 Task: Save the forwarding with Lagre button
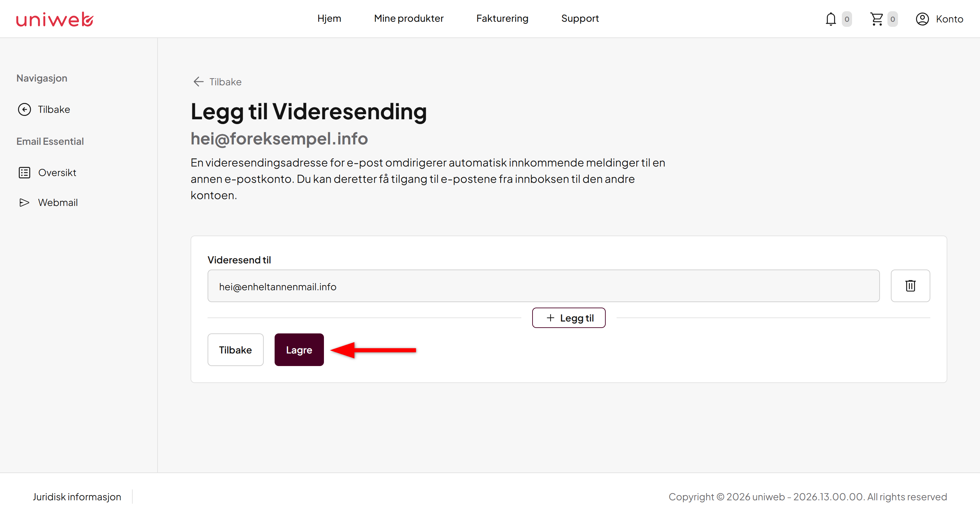tap(299, 350)
